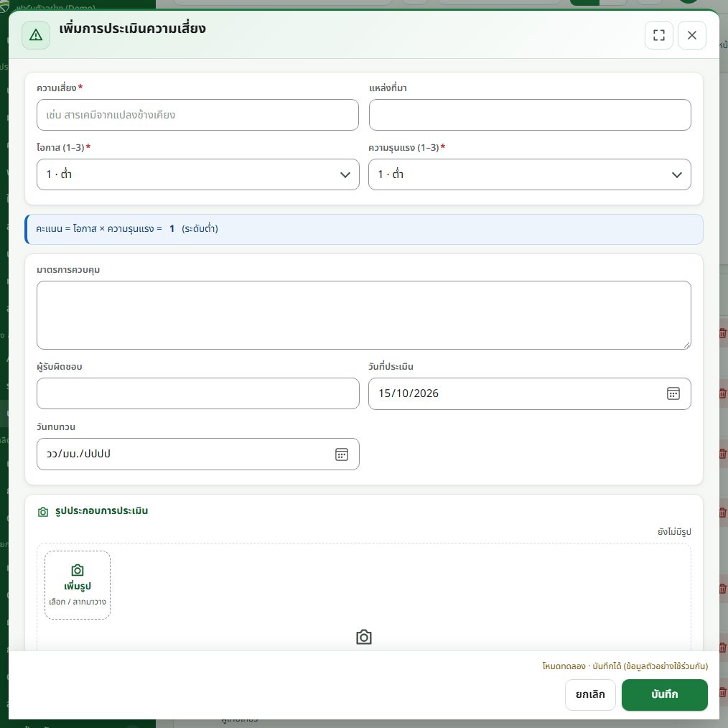Open calendar picker for วันที่ประเมิน

click(673, 393)
